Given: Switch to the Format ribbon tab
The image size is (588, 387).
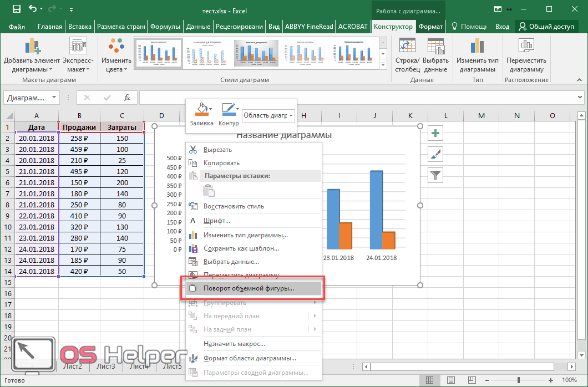Looking at the screenshot, I should (430, 27).
